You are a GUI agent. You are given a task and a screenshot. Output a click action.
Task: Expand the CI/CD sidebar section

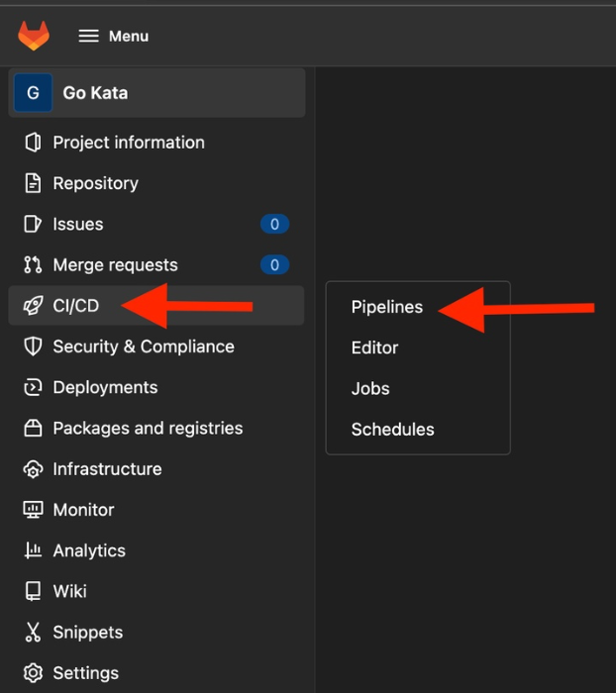(x=76, y=306)
